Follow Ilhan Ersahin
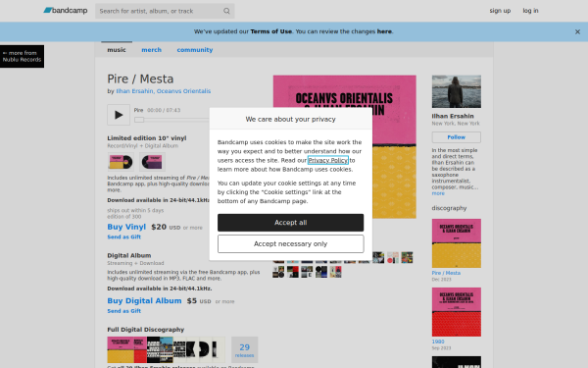This screenshot has height=368, width=588. pyautogui.click(x=457, y=137)
